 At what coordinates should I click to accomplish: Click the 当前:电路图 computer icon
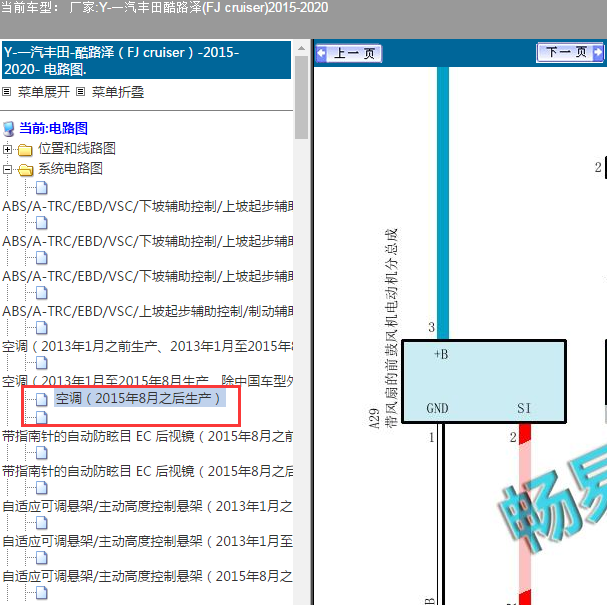pos(9,129)
